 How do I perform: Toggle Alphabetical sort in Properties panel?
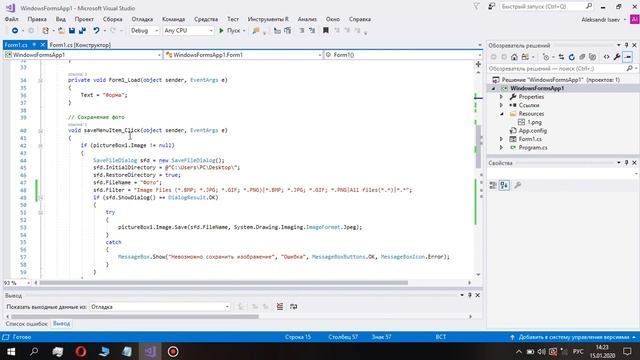pyautogui.click(x=504, y=186)
